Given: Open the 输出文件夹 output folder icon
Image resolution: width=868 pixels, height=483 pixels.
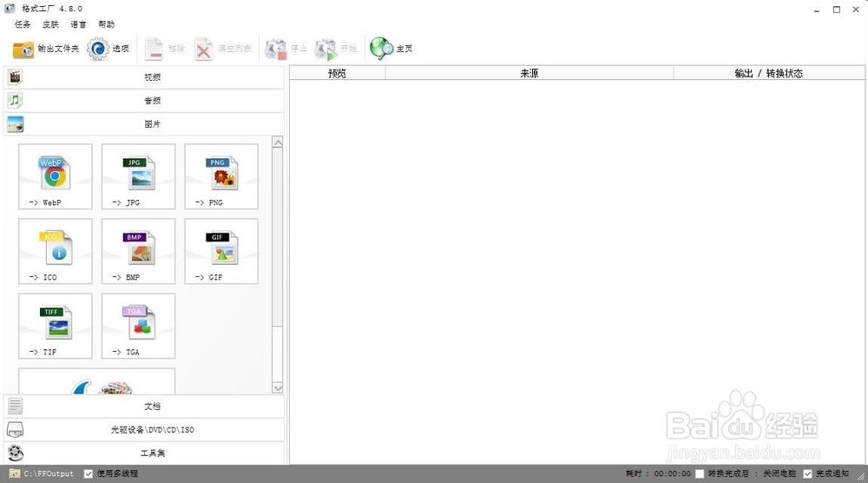Looking at the screenshot, I should pos(23,50).
